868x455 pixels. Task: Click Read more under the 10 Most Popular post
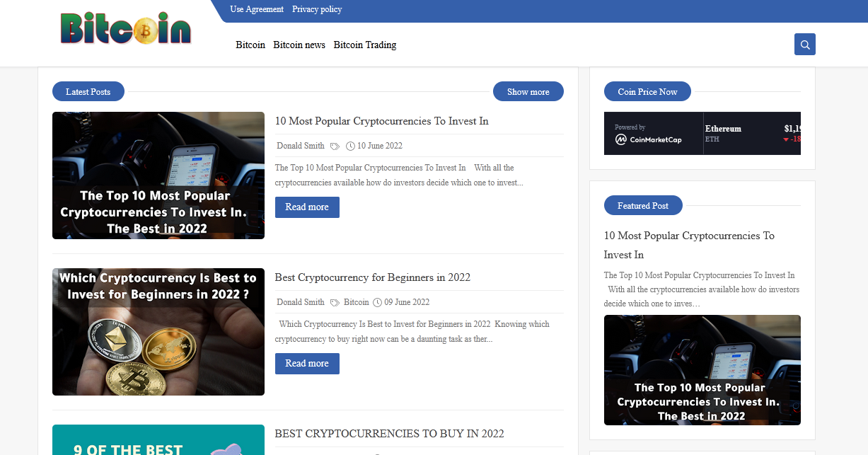307,207
